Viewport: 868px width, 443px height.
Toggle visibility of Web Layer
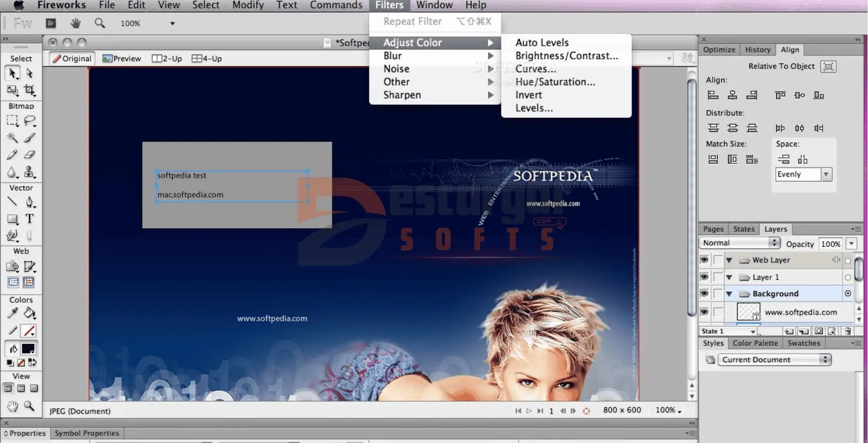coord(704,260)
